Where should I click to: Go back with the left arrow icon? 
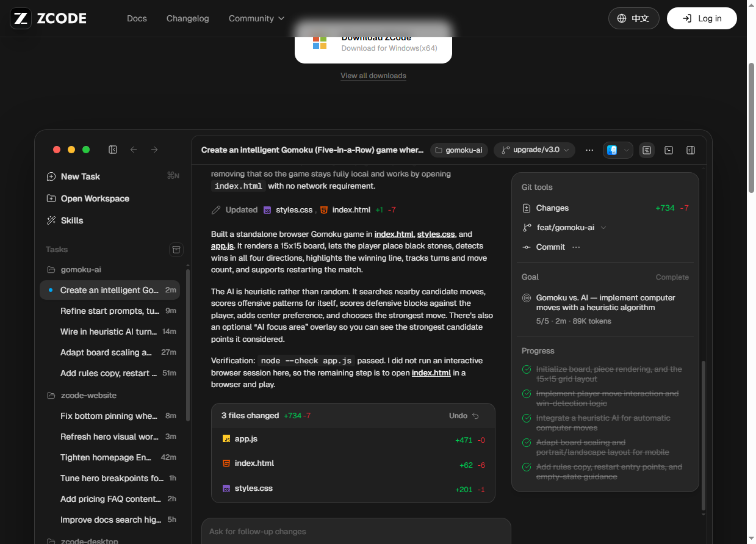(134, 150)
